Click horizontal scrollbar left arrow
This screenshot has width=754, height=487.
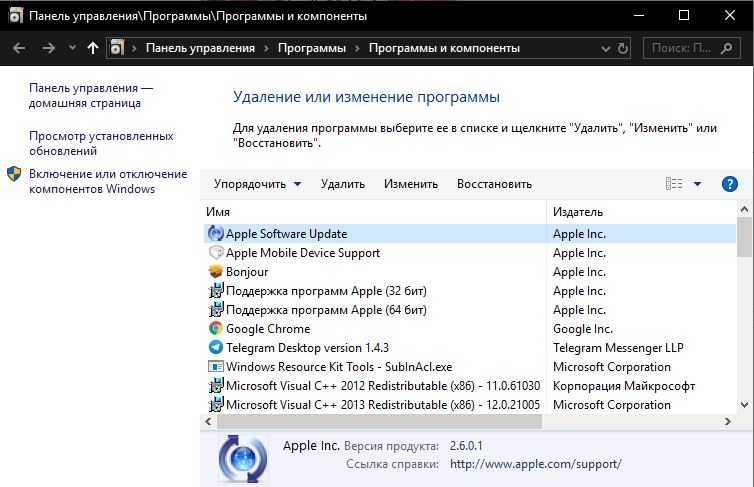[x=208, y=422]
